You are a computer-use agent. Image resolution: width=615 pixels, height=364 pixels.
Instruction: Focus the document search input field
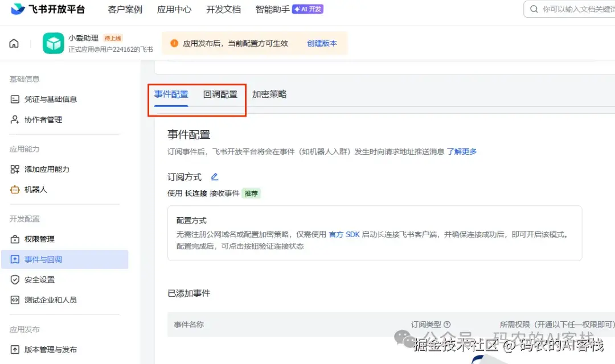569,9
